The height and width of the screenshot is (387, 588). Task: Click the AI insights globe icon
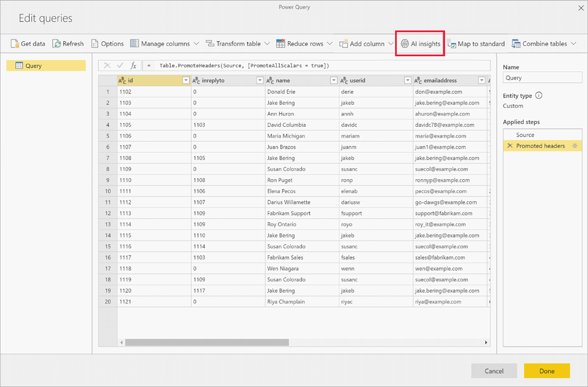pyautogui.click(x=405, y=44)
